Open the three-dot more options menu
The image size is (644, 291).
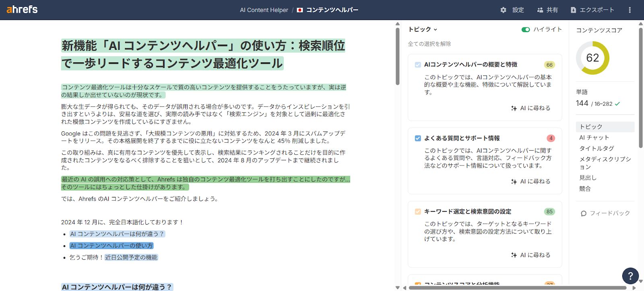coord(630,10)
